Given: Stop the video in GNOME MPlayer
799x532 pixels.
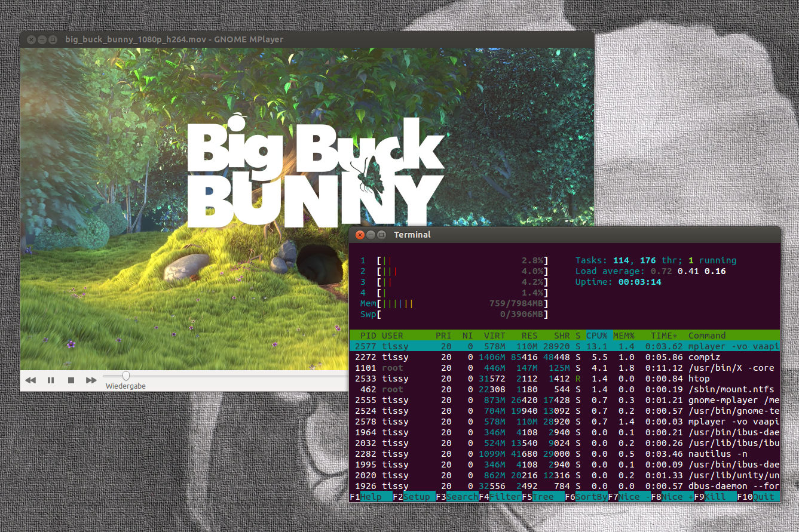Looking at the screenshot, I should [71, 380].
